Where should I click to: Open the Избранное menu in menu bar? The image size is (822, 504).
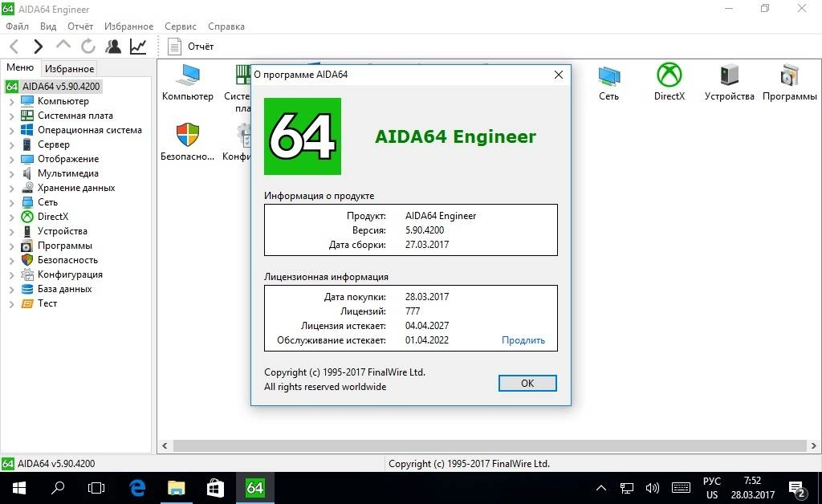128,26
